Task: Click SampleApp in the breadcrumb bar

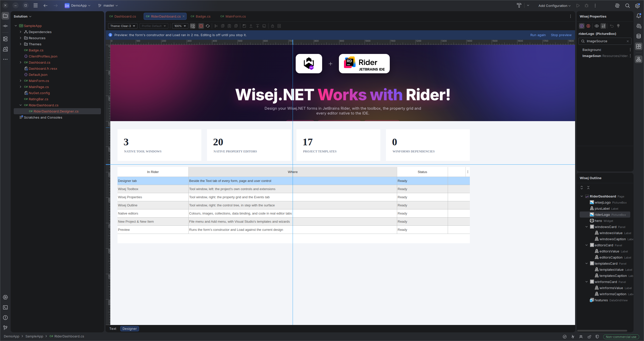Action: click(34, 336)
